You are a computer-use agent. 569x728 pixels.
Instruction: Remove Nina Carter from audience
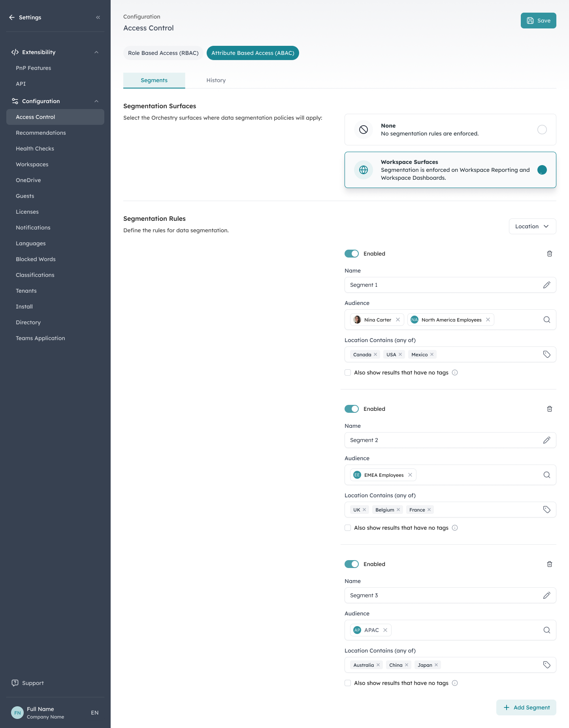point(398,320)
